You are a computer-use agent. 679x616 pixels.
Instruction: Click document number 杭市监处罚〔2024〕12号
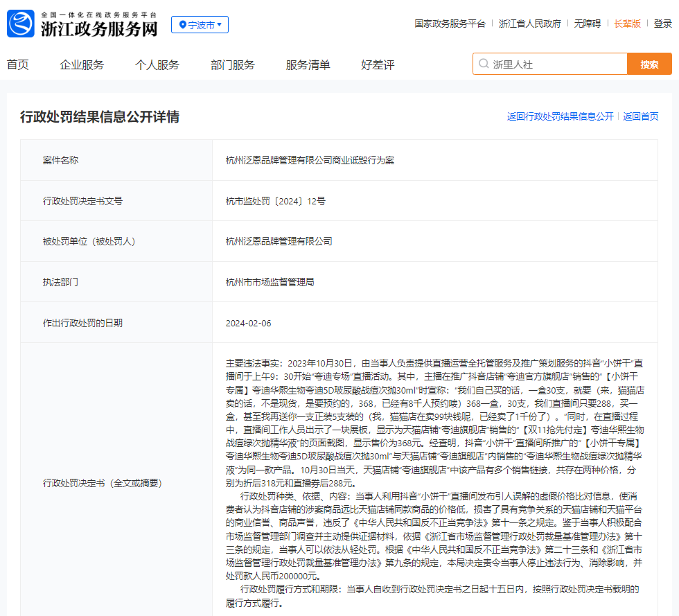[x=276, y=201]
